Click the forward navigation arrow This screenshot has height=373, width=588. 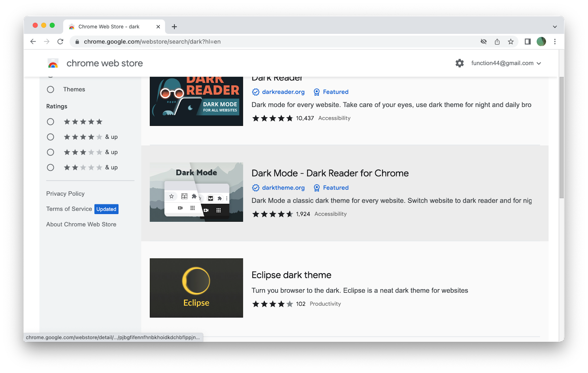coord(47,41)
